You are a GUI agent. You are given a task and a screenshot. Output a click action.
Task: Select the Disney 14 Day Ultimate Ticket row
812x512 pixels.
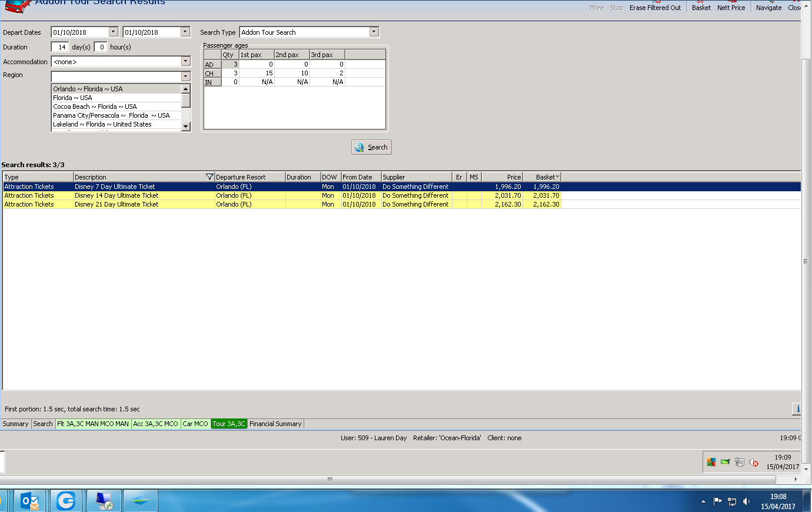click(402, 195)
